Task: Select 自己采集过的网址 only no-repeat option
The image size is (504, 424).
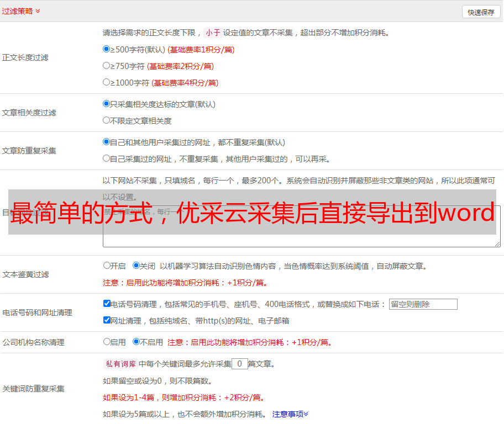Action: [107, 158]
